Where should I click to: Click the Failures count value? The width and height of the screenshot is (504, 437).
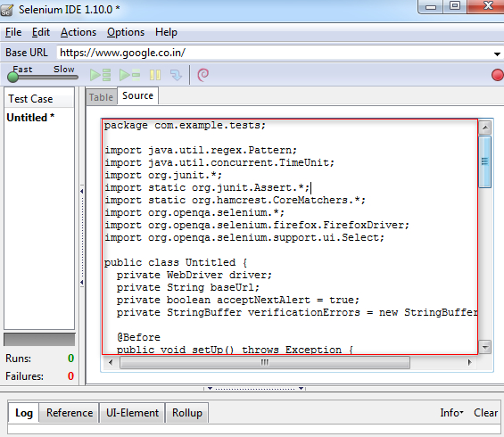(70, 376)
